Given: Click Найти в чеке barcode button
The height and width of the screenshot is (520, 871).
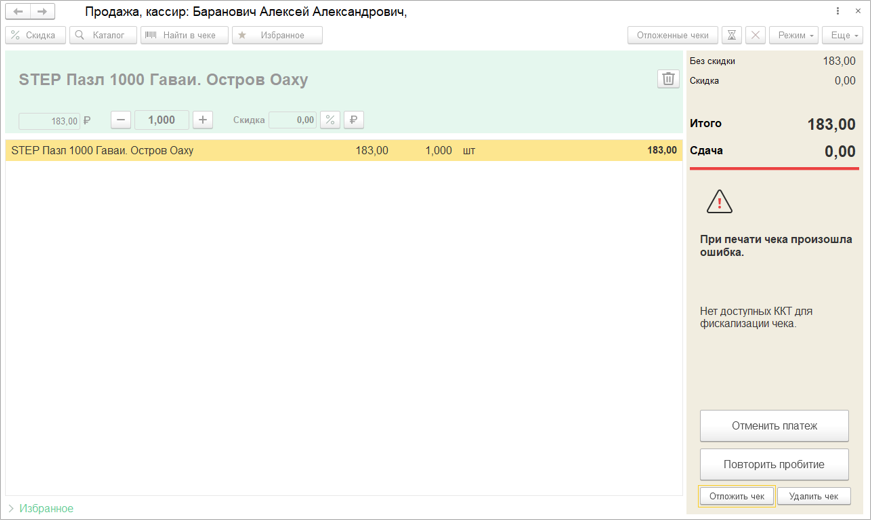Looking at the screenshot, I should coord(184,35).
